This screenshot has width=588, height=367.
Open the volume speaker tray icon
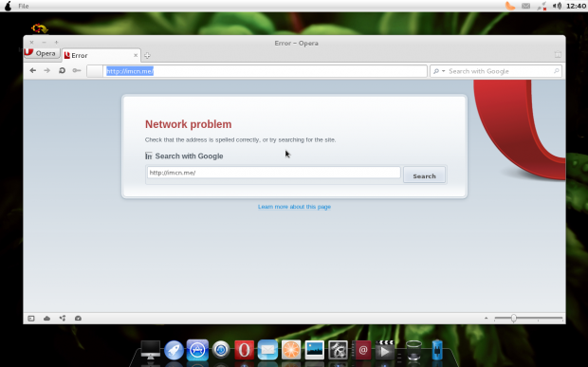tap(558, 6)
